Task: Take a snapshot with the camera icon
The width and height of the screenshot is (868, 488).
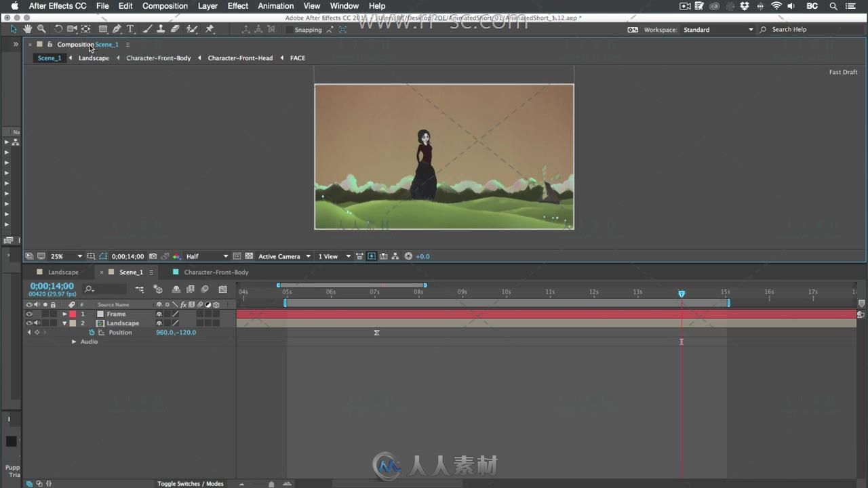Action: click(x=153, y=256)
